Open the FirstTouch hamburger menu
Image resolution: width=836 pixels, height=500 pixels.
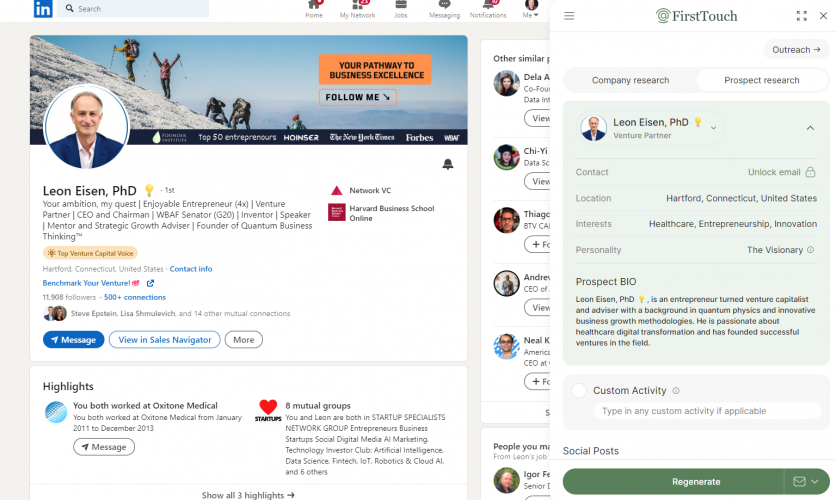569,16
